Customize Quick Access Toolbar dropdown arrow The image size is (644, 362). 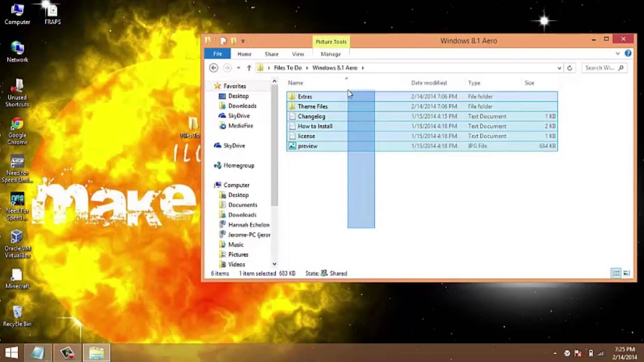click(243, 41)
